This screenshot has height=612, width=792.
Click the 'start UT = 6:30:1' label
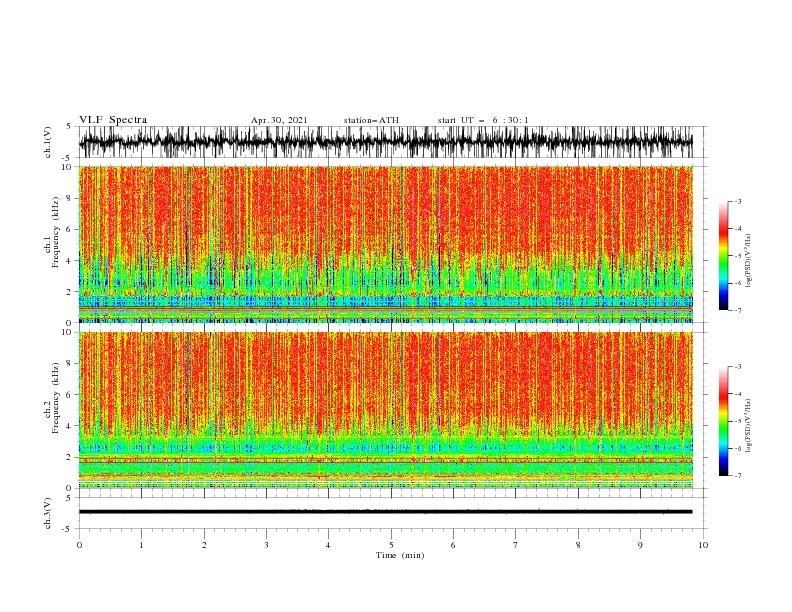point(483,120)
